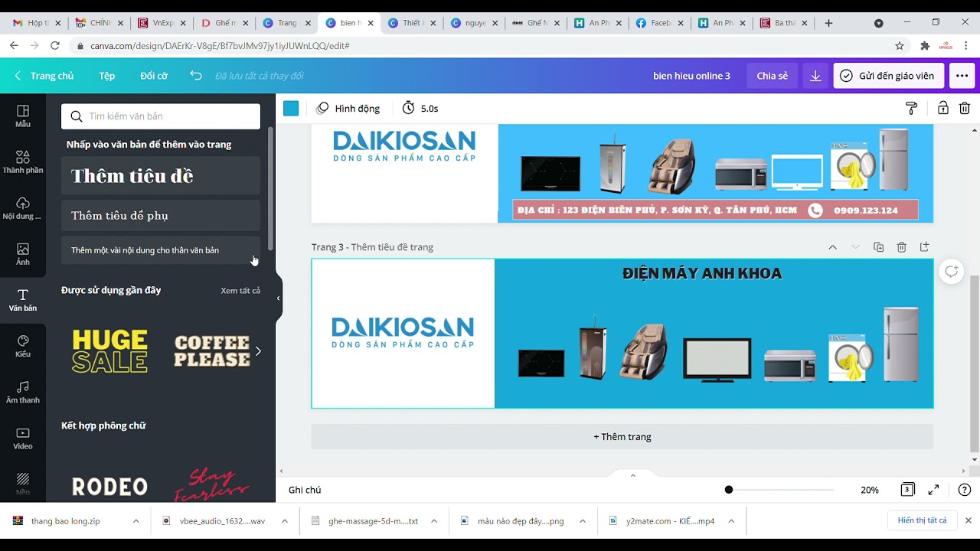Screen dimensions: 980x551
Task: Switch to the VnExpress browser tab
Action: click(162, 23)
